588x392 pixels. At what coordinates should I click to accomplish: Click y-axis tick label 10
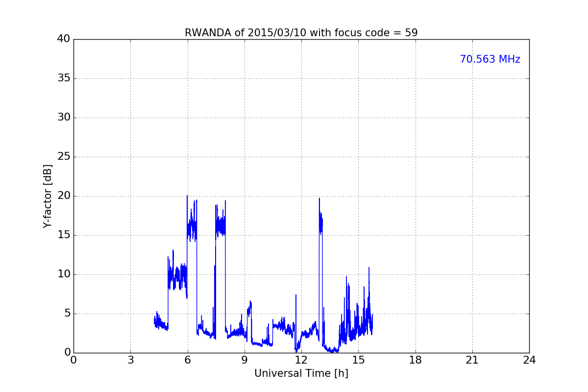(x=63, y=274)
